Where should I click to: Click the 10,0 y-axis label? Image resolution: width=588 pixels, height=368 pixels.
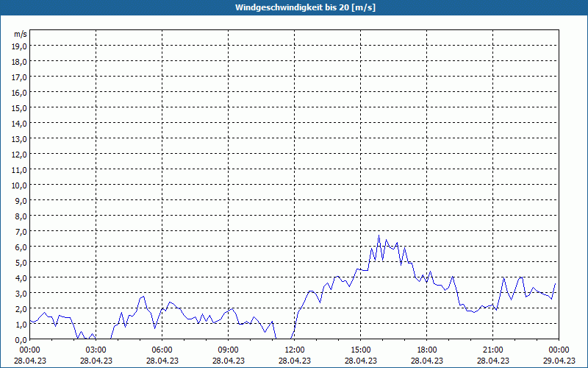point(20,185)
